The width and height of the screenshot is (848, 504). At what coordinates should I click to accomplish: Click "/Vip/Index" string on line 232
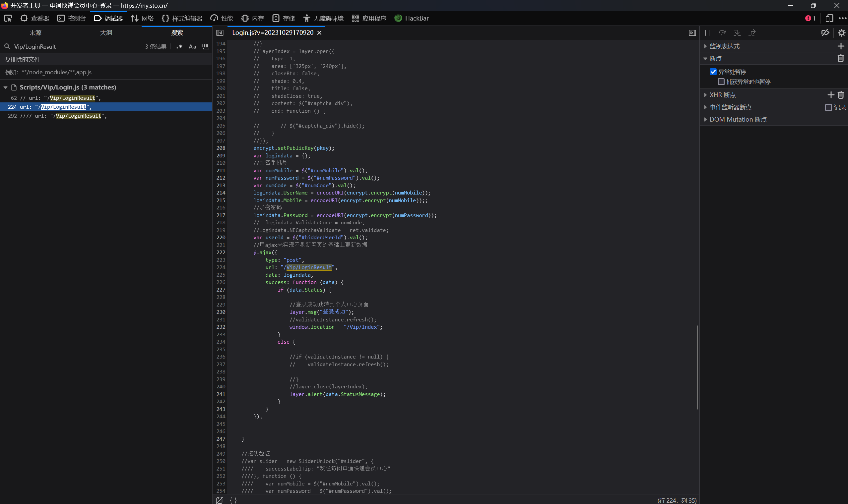click(361, 327)
